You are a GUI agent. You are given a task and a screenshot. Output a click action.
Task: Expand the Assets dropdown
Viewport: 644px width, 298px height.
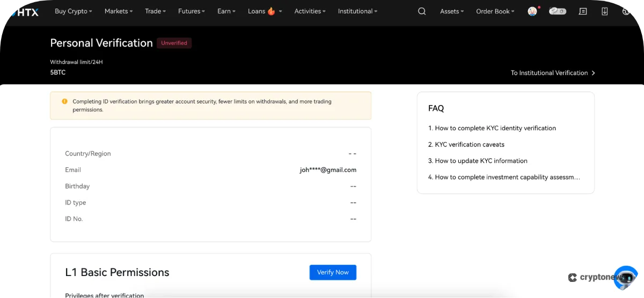tap(452, 11)
